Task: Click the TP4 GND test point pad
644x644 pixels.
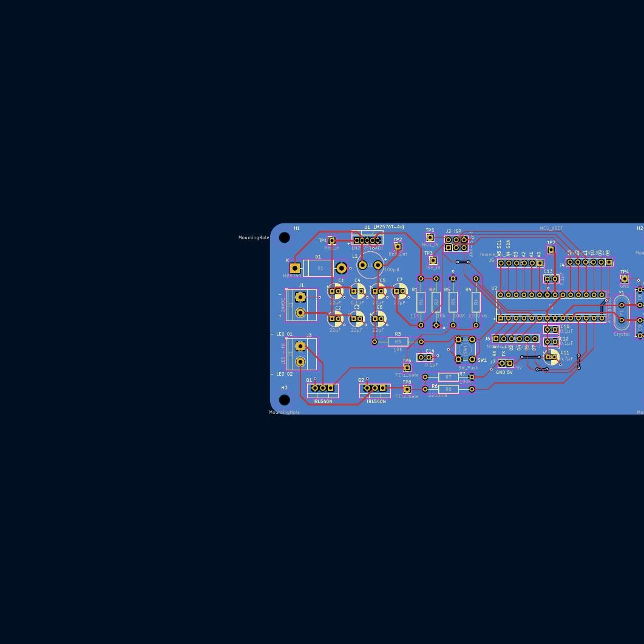Action: (625, 279)
